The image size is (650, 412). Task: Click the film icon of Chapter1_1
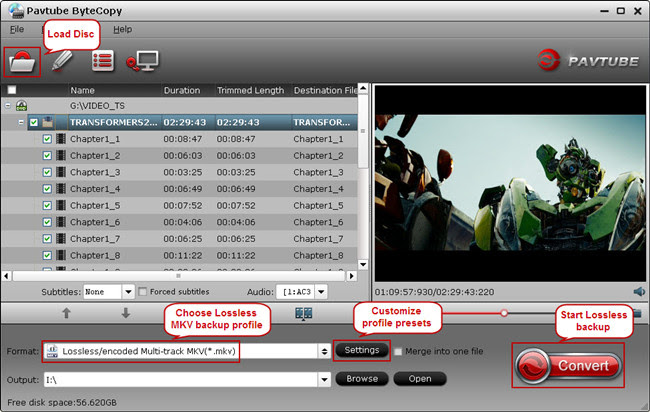61,139
